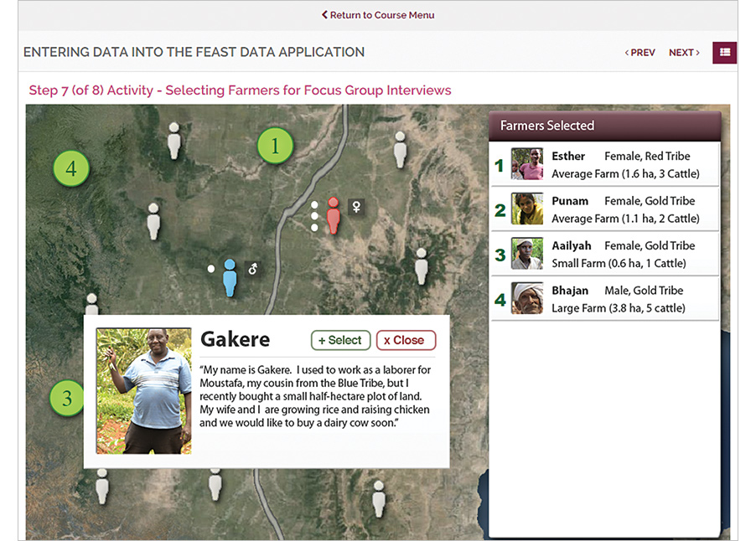The image size is (756, 541).
Task: Click the female gender symbol icon
Action: coord(355,205)
